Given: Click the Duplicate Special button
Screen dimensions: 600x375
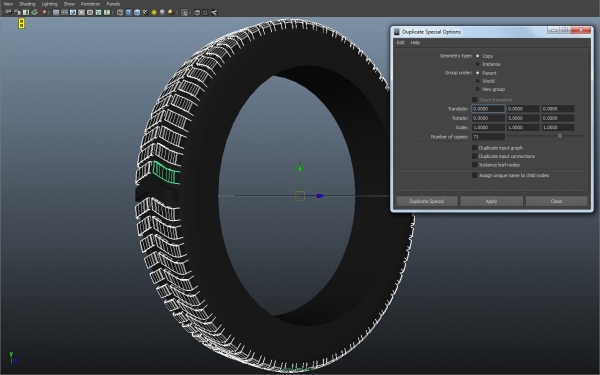Looking at the screenshot, I should coord(427,201).
